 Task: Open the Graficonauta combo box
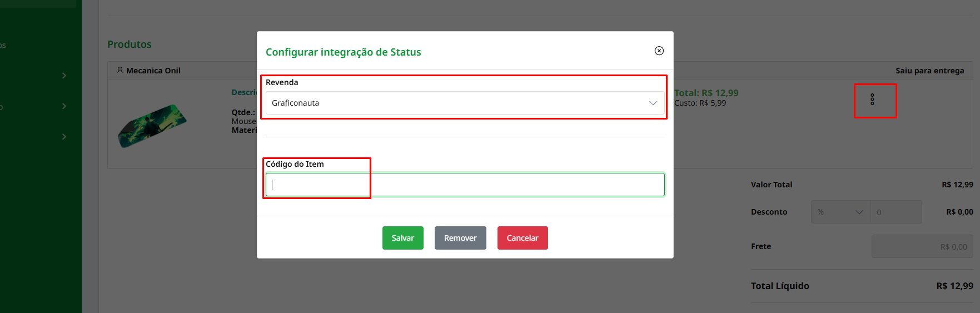[465, 103]
